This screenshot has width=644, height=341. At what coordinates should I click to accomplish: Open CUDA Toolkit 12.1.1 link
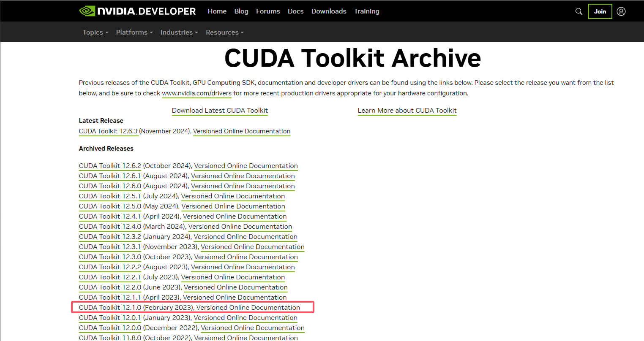coord(110,298)
